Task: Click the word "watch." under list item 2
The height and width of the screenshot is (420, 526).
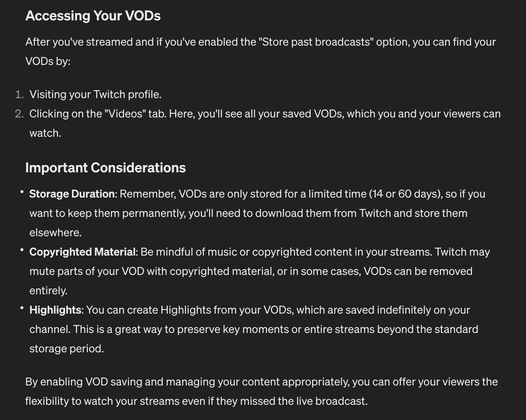Action: coord(45,133)
